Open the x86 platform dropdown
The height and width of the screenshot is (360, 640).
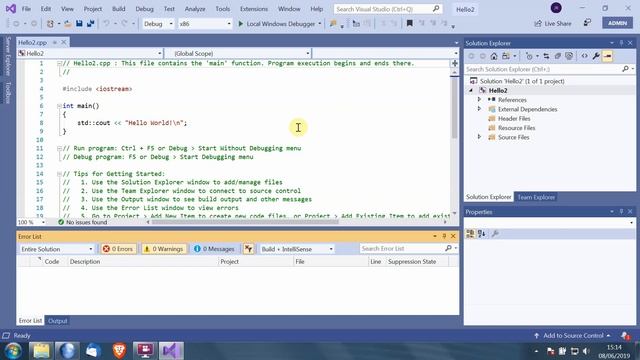pyautogui.click(x=205, y=24)
